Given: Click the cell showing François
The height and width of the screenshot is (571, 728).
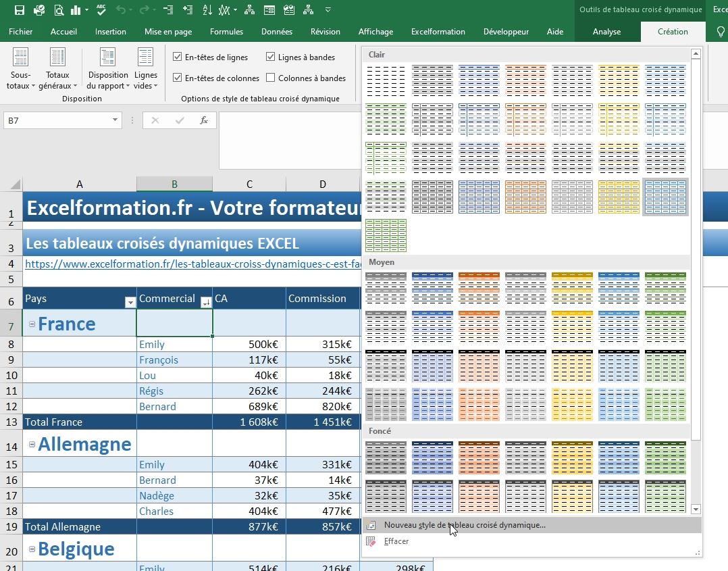Looking at the screenshot, I should coord(174,359).
